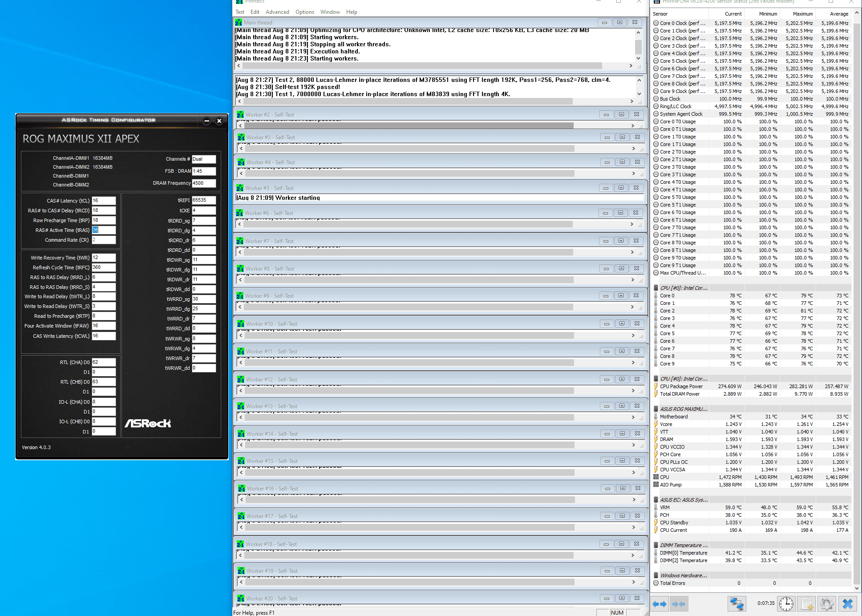Start HWiNFO logging with spreadsheet icon

pyautogui.click(x=807, y=604)
